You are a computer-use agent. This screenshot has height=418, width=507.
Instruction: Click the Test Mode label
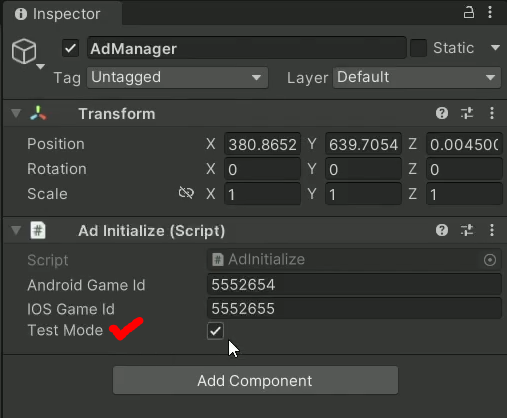[65, 330]
